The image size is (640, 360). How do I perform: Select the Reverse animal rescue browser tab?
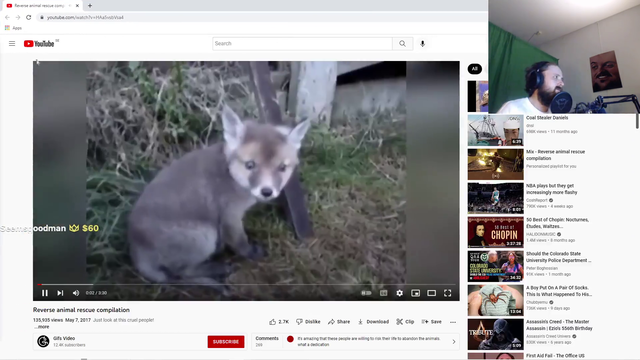tap(41, 6)
